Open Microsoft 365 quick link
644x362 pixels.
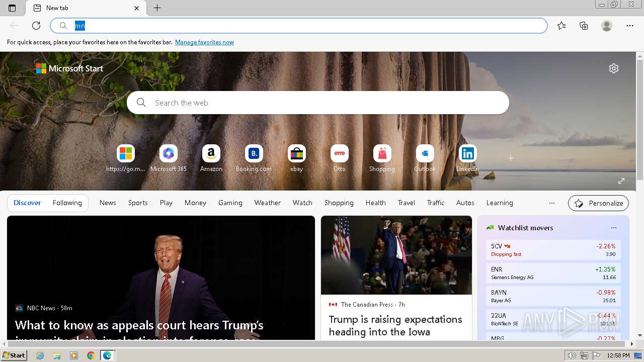coord(169,158)
